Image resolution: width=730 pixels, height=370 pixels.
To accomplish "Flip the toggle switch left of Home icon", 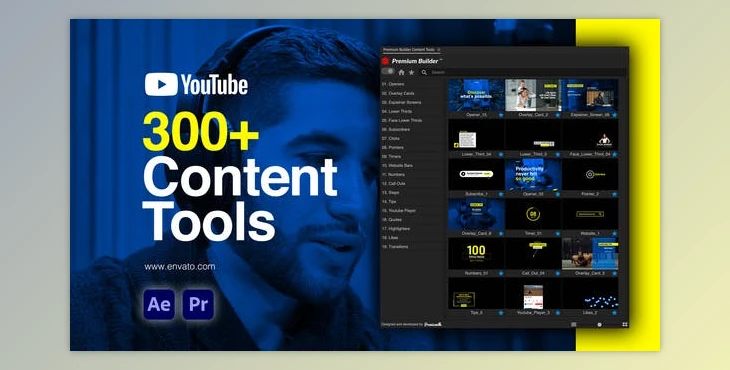I will tap(388, 72).
